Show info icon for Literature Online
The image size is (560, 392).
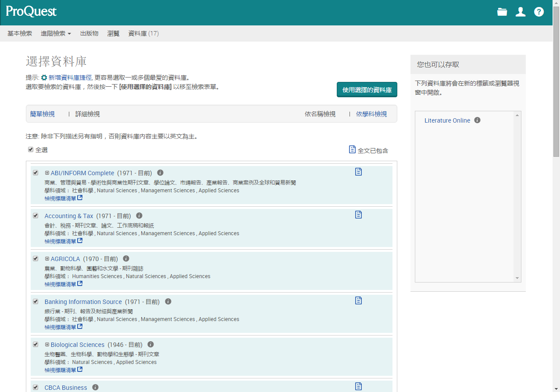pyautogui.click(x=478, y=120)
